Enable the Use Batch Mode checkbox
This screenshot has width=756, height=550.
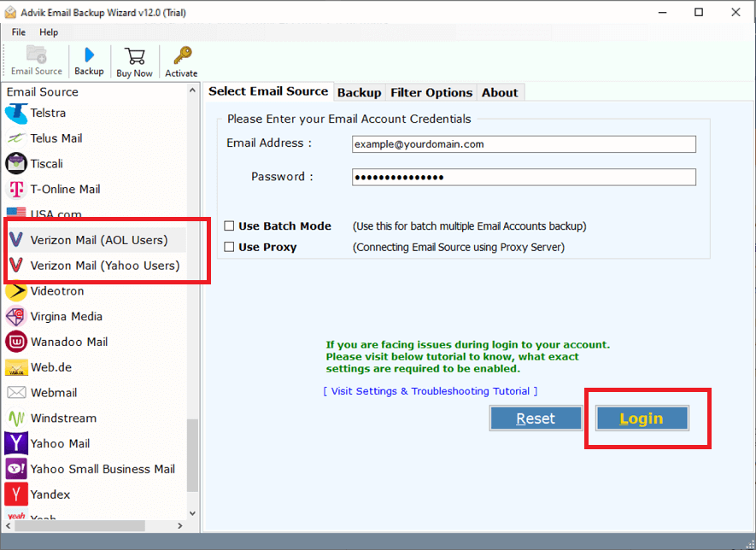(230, 225)
